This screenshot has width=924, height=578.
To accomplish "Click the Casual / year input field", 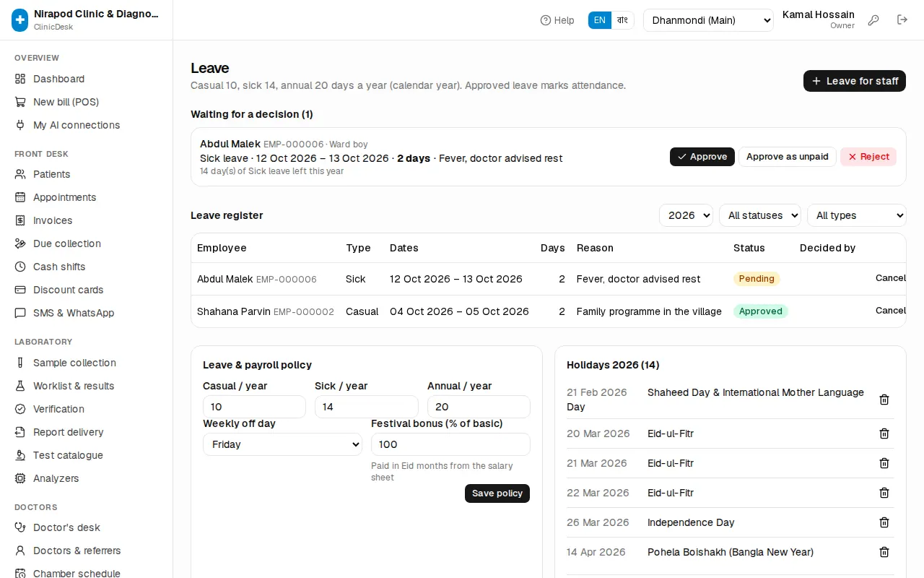I will click(254, 407).
